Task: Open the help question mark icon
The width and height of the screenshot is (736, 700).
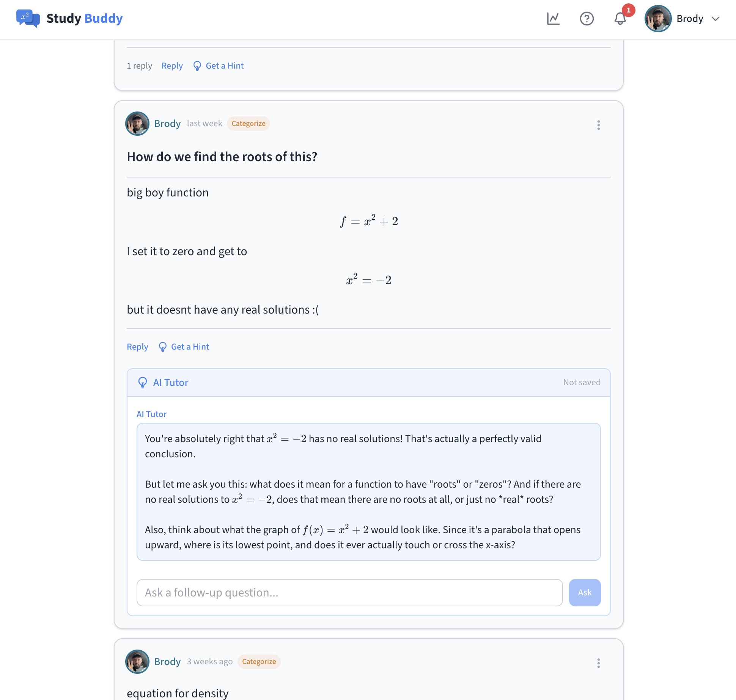Action: [587, 19]
